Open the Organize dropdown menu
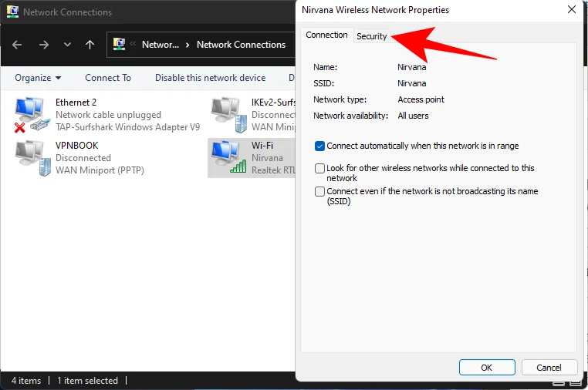588x390 pixels. coord(38,78)
